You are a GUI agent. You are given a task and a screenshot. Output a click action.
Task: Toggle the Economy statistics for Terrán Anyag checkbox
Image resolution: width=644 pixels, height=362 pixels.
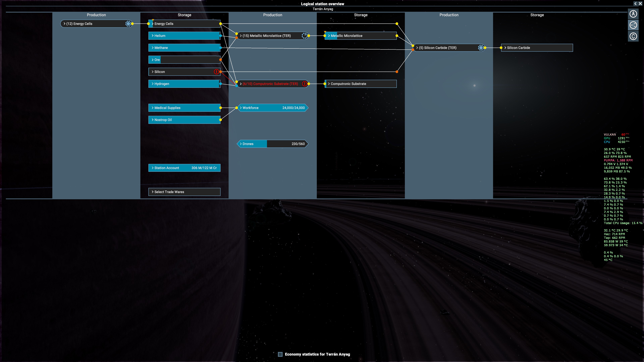click(x=280, y=354)
